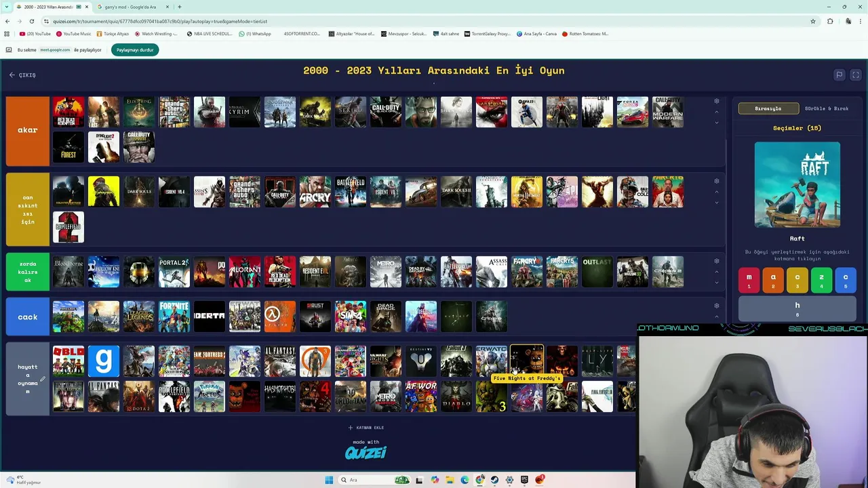The width and height of the screenshot is (868, 488).
Task: Place Raft in the orange a tier
Action: [x=773, y=280]
